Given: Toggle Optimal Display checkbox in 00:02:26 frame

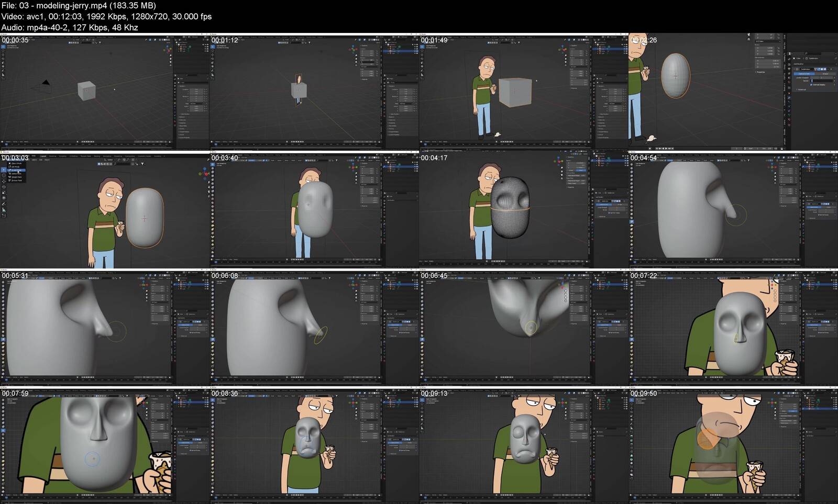Looking at the screenshot, I should pos(811,85).
